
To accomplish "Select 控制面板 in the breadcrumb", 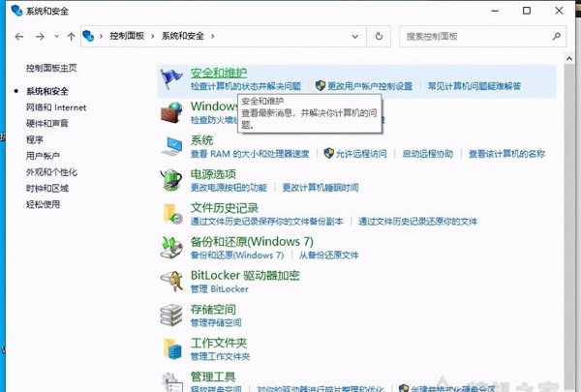I will coord(127,36).
